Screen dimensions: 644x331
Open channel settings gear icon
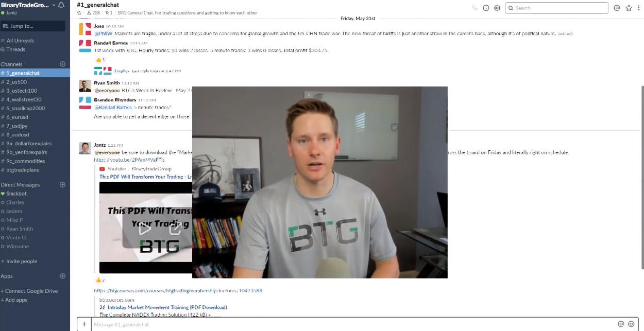click(x=497, y=8)
